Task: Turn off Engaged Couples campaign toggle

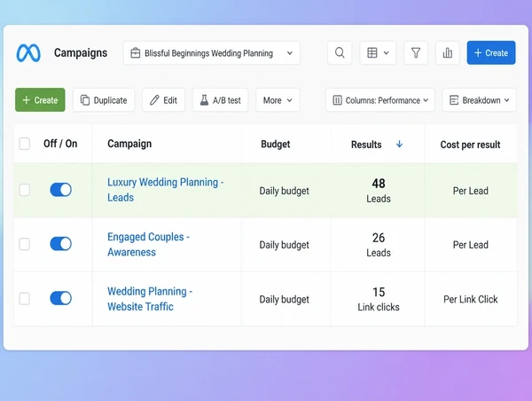Action: [60, 244]
